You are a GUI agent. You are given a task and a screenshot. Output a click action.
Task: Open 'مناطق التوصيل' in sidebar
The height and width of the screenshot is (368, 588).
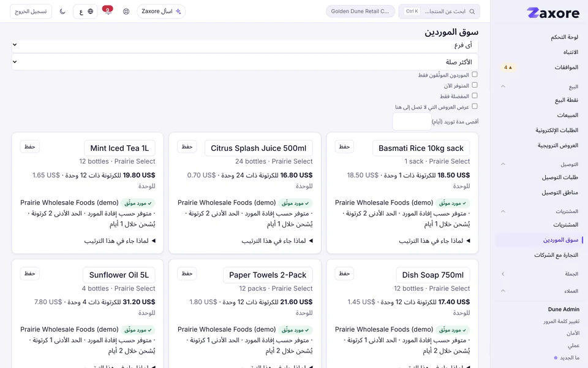coord(559,192)
